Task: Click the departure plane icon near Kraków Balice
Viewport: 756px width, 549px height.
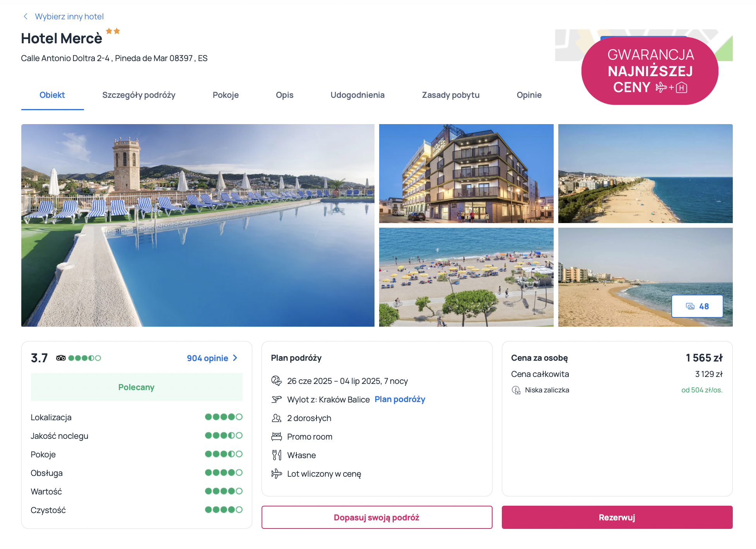Action: click(277, 399)
